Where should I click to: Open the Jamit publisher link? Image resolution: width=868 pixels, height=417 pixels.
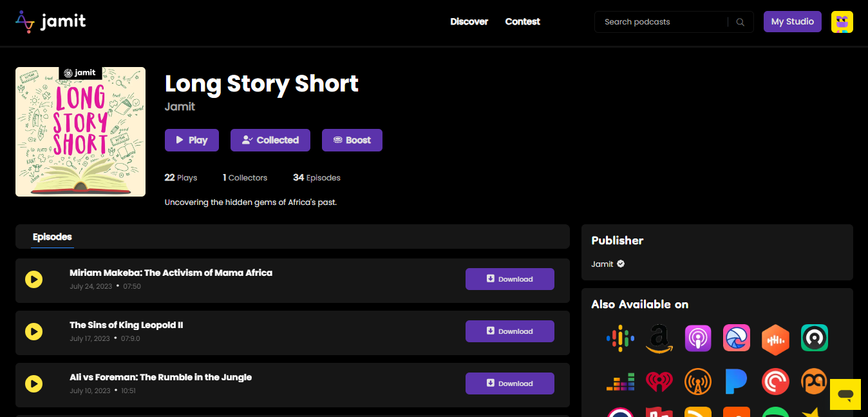coord(602,264)
